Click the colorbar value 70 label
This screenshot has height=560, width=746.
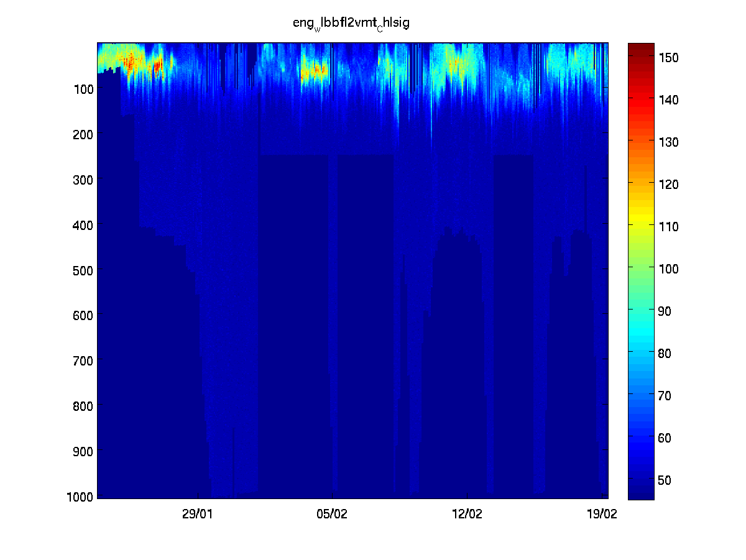[x=666, y=396]
